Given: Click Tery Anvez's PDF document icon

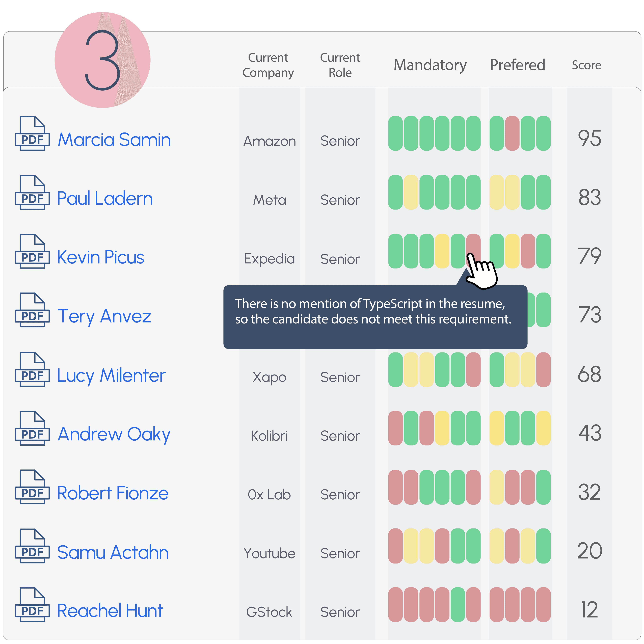Looking at the screenshot, I should click(x=32, y=310).
